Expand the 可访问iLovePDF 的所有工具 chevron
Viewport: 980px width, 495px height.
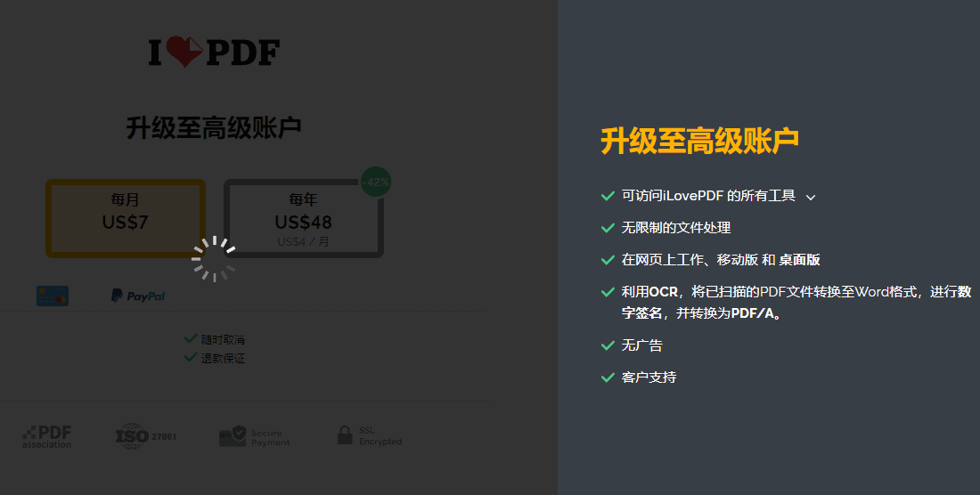[811, 198]
